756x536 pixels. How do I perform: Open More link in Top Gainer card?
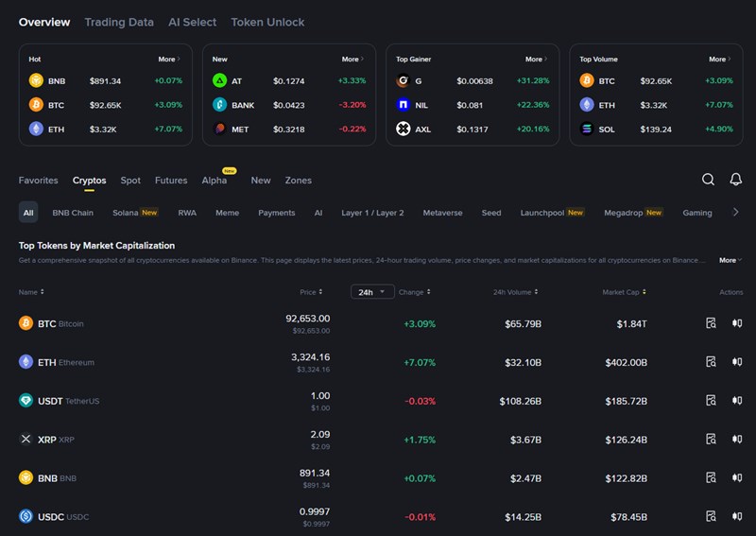(x=537, y=59)
